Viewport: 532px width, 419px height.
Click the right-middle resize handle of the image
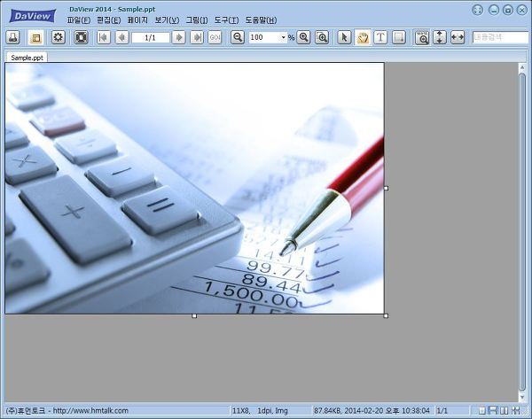[x=386, y=188]
